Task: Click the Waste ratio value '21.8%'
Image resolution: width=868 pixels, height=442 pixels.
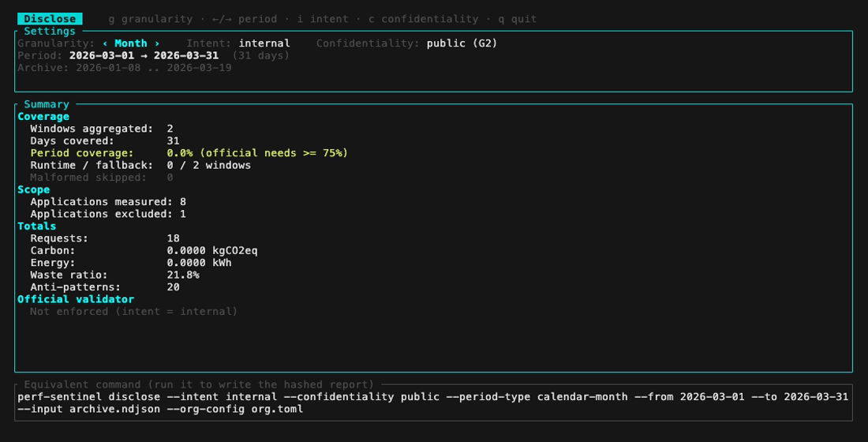Action: (183, 275)
